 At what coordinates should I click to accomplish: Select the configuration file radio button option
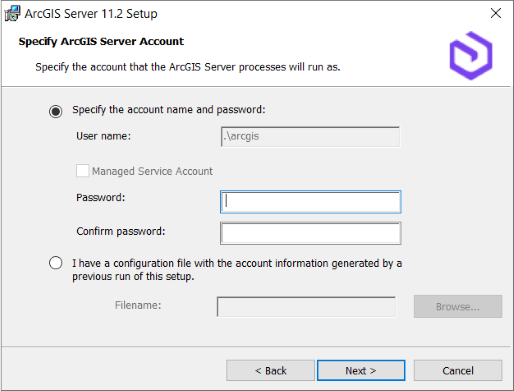pos(55,263)
